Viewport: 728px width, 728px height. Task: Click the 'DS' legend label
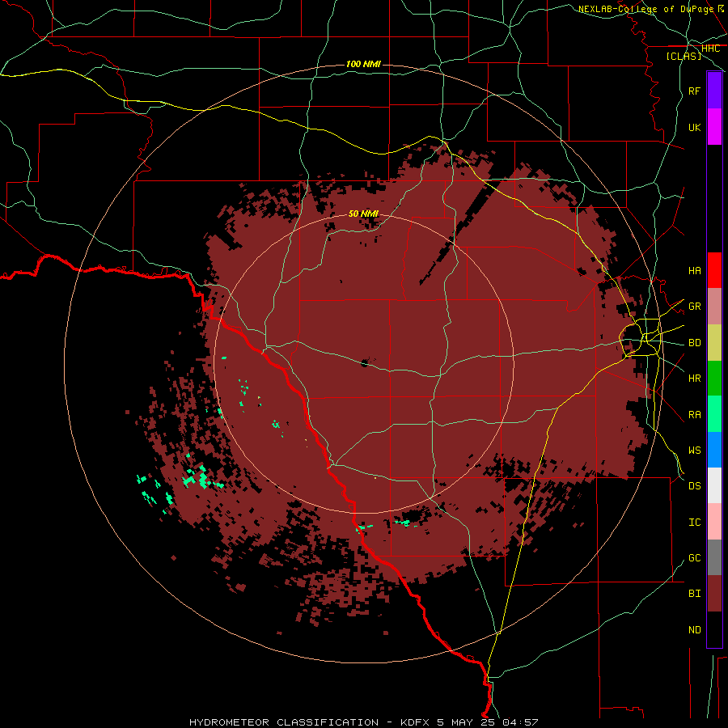coord(694,486)
